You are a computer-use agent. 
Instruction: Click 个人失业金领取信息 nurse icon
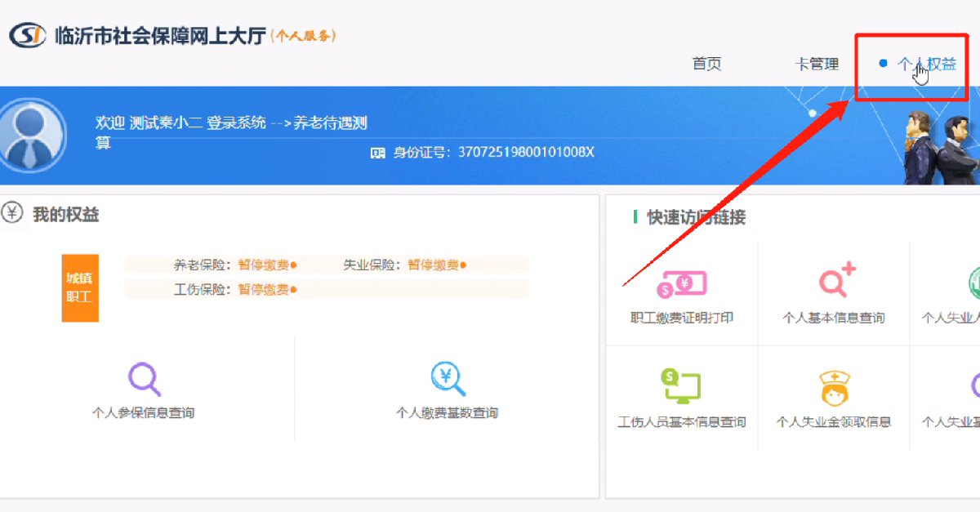click(834, 387)
